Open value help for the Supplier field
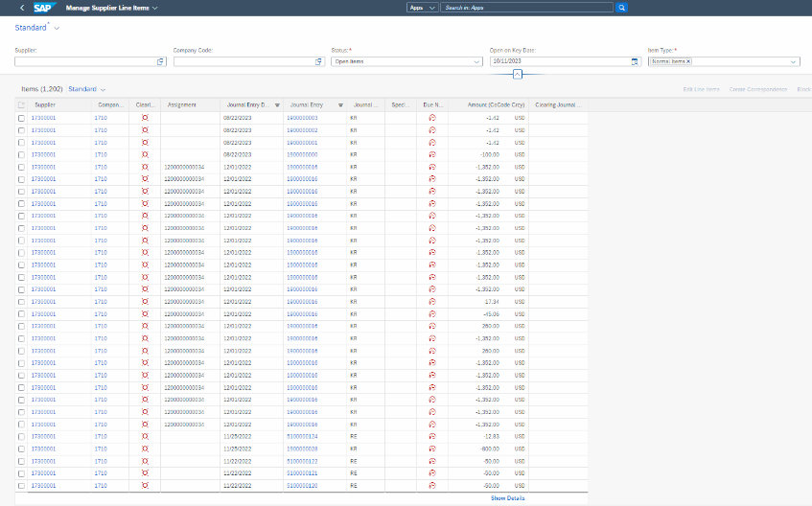The width and height of the screenshot is (812, 506). [x=161, y=61]
